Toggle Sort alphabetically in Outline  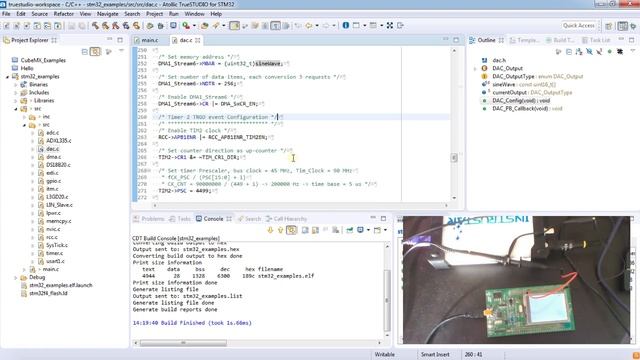579,52
